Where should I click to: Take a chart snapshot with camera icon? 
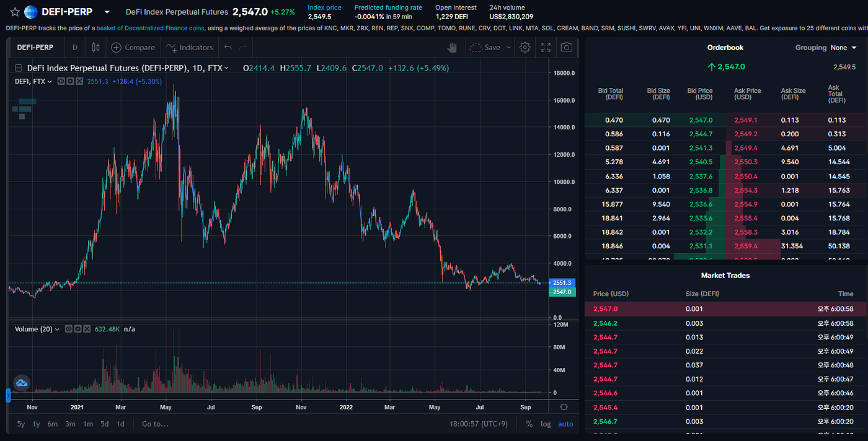click(x=567, y=47)
